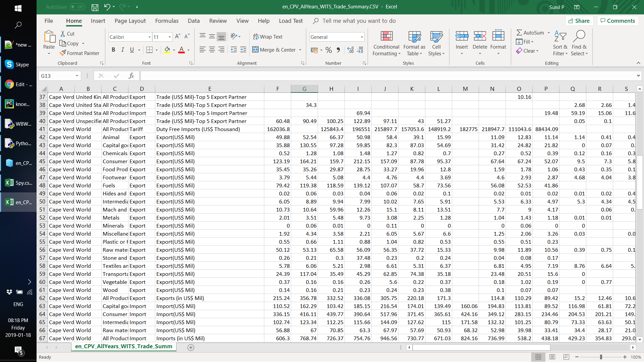
Task: Click the Save icon in title bar
Action: pyautogui.click(x=95, y=7)
